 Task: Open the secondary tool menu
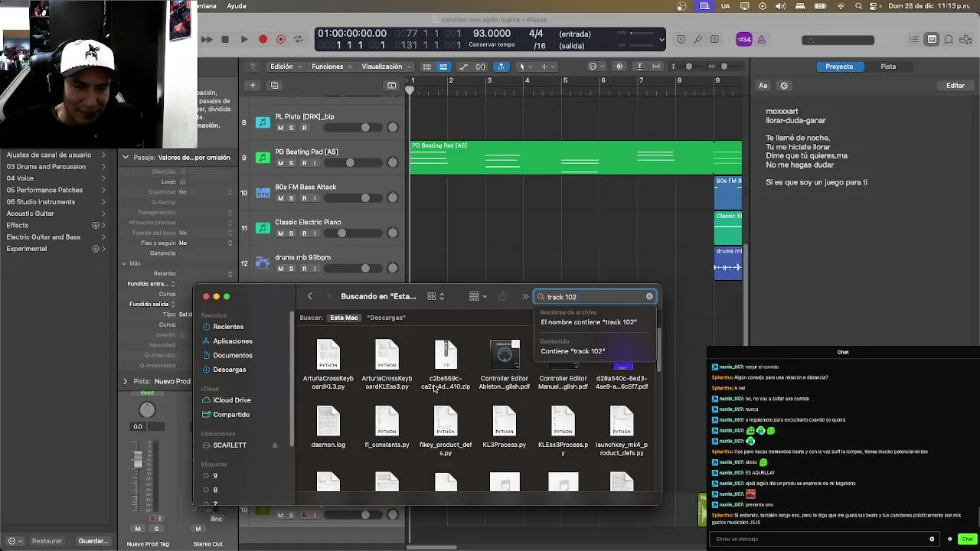click(x=547, y=67)
